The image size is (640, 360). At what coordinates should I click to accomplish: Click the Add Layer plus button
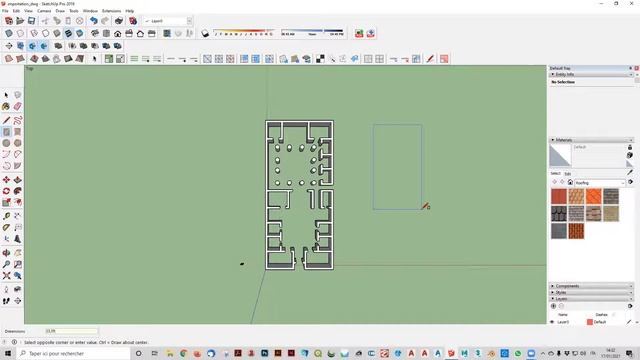[553, 306]
